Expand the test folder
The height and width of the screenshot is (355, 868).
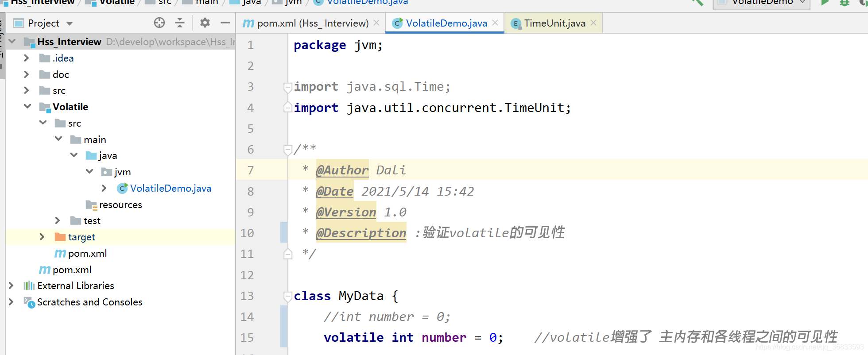point(58,220)
